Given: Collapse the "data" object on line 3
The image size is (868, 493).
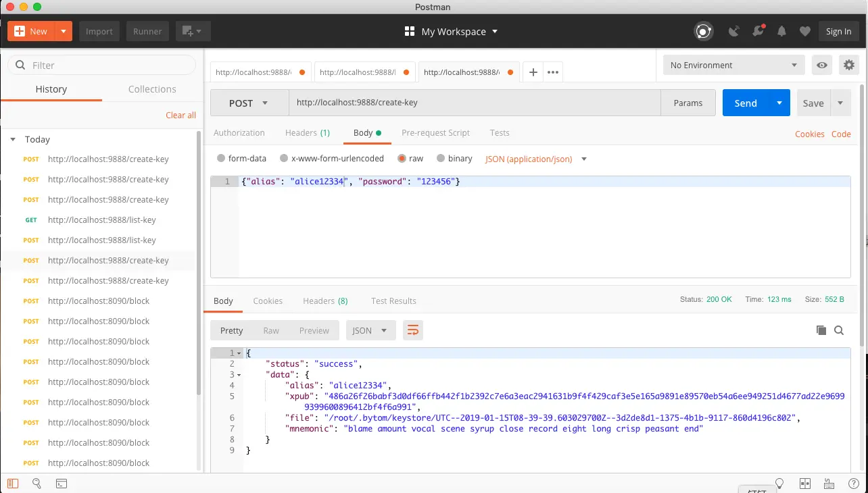Looking at the screenshot, I should point(239,375).
